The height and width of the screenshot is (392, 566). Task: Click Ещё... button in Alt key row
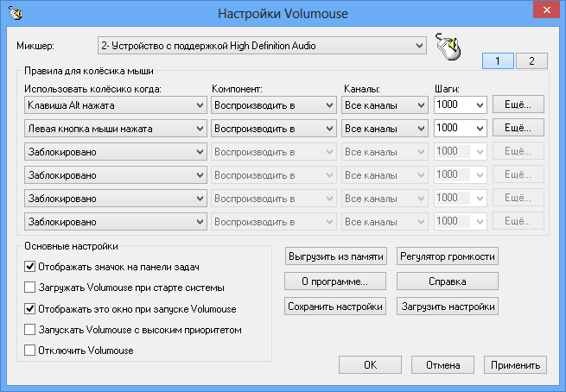click(518, 104)
